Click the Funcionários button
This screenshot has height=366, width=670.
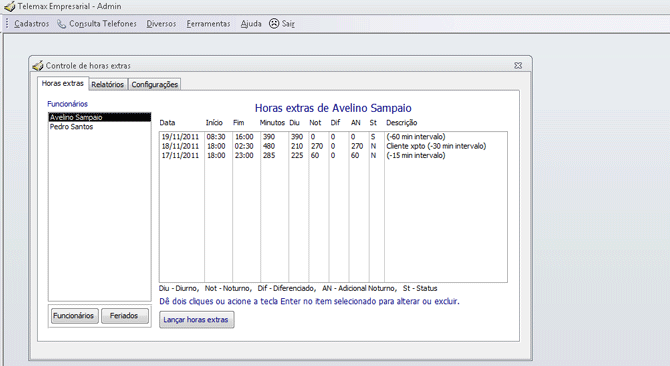click(x=74, y=316)
